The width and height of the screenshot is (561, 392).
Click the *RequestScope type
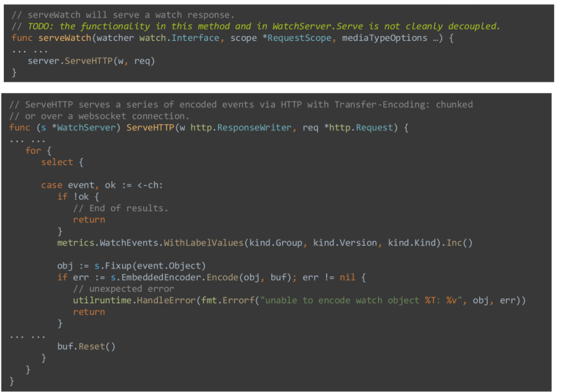click(x=299, y=38)
